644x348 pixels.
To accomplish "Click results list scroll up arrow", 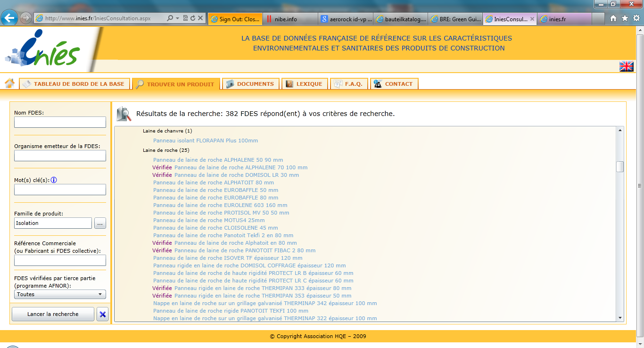I will click(620, 130).
